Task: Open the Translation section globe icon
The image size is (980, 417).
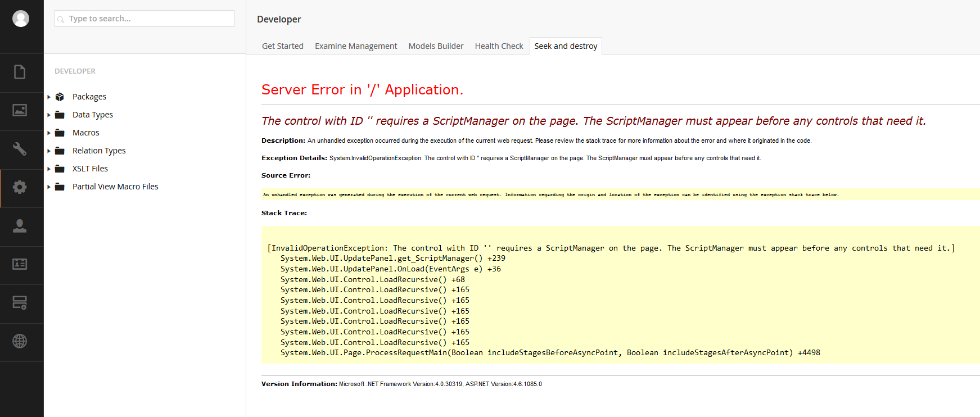Action: pyautogui.click(x=20, y=341)
